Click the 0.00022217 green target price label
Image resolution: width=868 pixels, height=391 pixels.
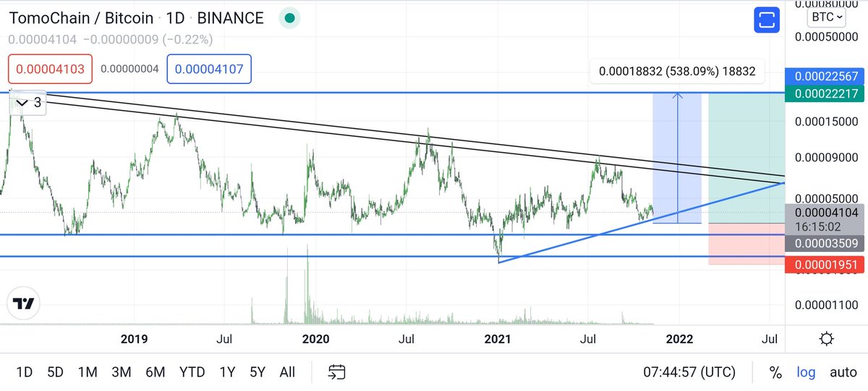point(825,93)
